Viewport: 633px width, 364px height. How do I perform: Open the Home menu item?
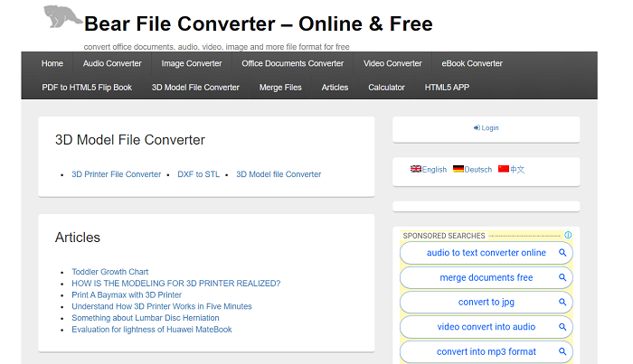52,63
